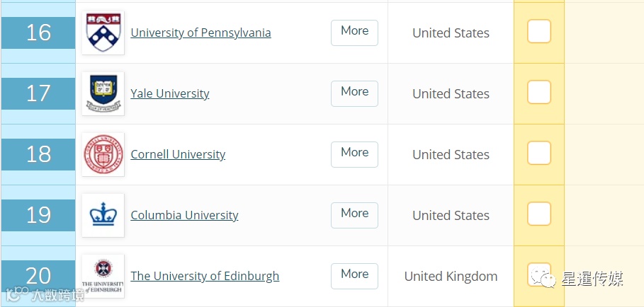Tick the compare checkbox for Yale University
The image size is (644, 307).
pyautogui.click(x=539, y=92)
